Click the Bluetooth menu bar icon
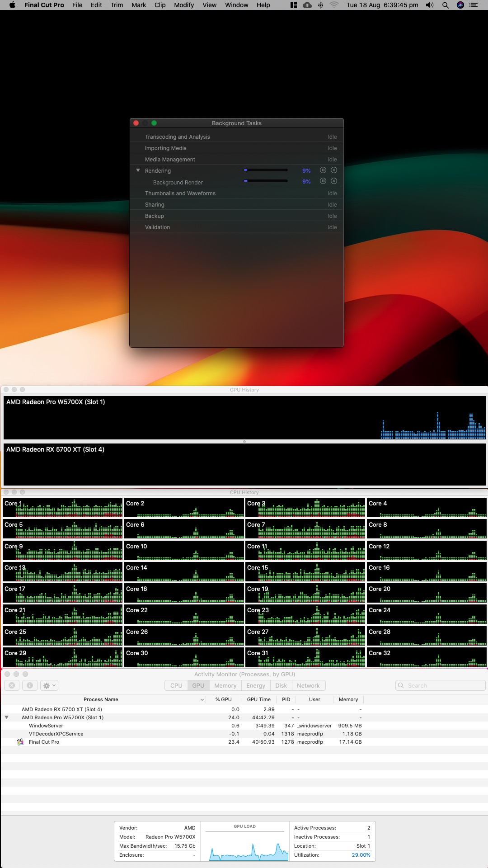The height and width of the screenshot is (868, 488). [x=320, y=5]
